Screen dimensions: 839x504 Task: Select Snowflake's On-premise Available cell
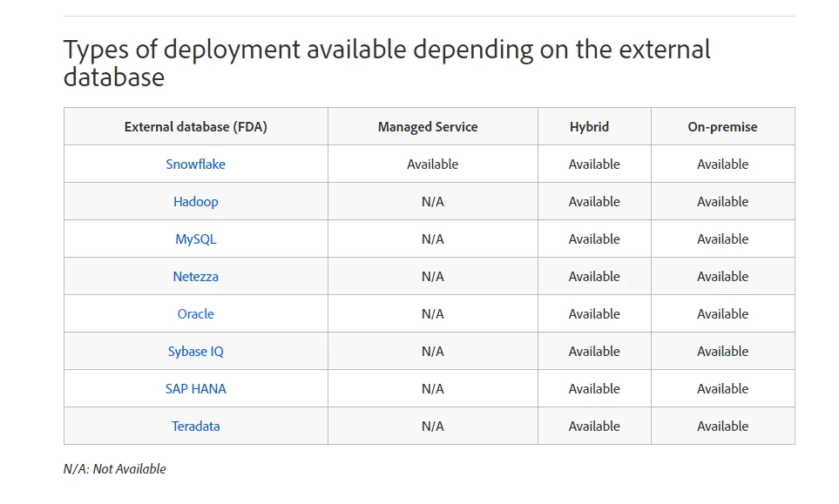coord(722,164)
